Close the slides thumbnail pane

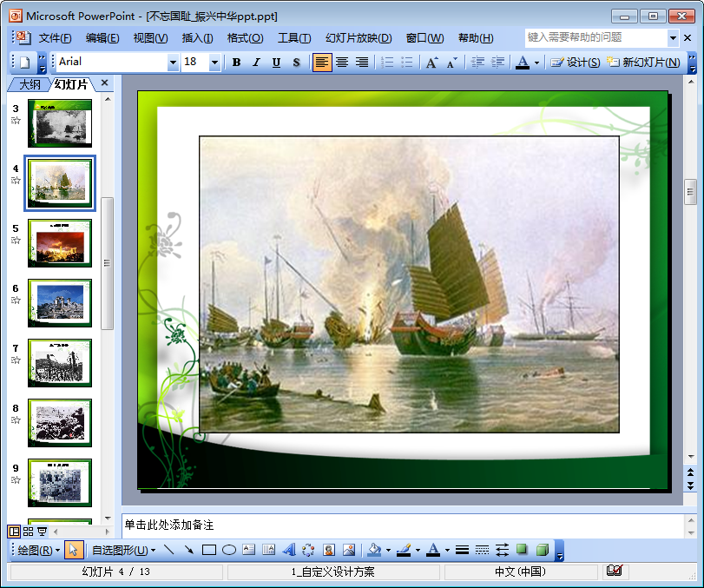tap(105, 83)
